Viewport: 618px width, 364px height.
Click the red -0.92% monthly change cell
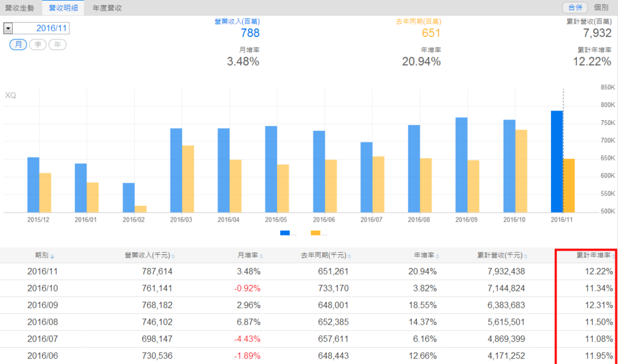tap(247, 289)
